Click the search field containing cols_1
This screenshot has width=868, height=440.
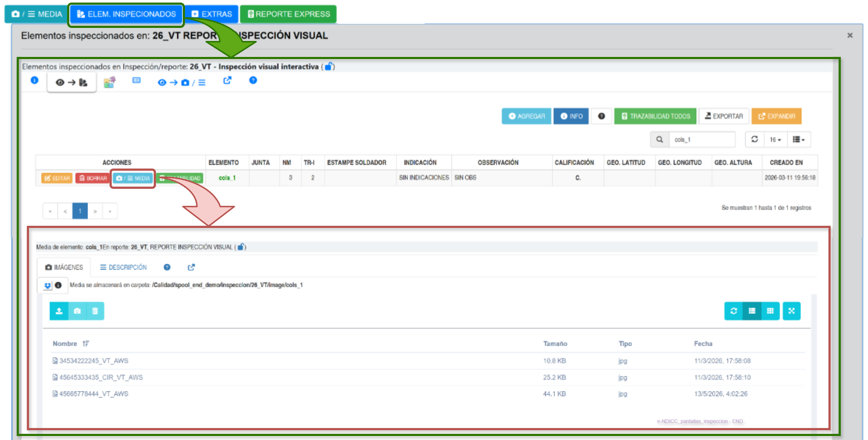(702, 140)
